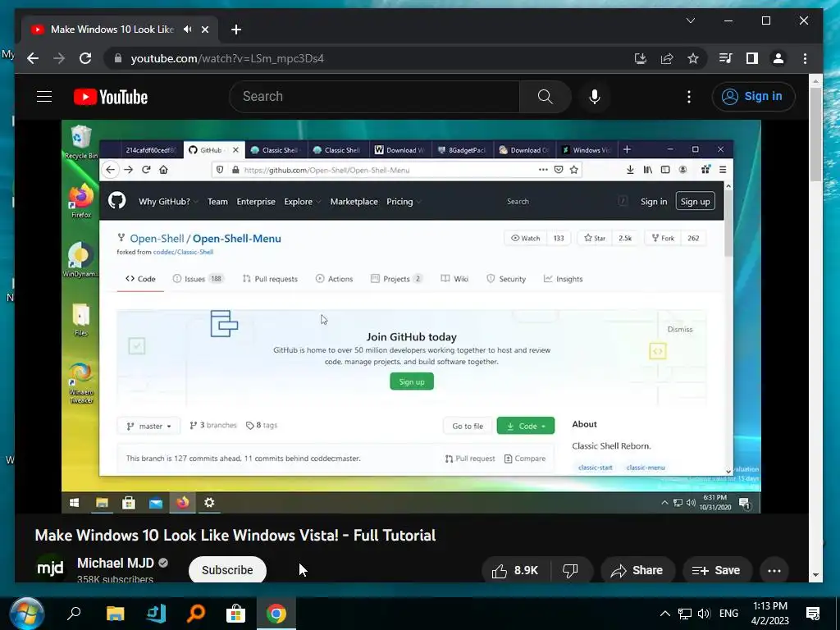Viewport: 840px width, 630px height.
Task: Open clock and date 1:13 PM
Action: [769, 614]
